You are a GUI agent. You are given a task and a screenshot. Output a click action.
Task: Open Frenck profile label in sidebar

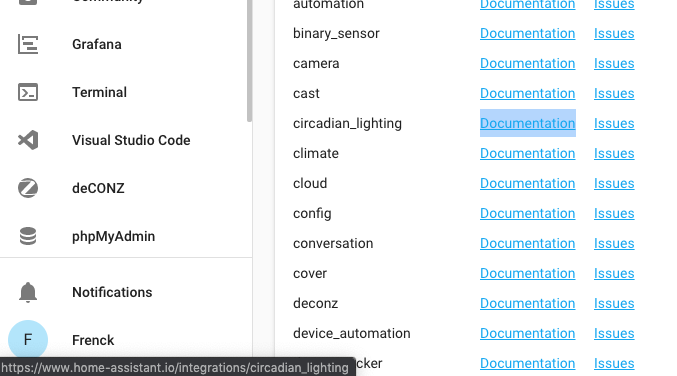tap(93, 340)
